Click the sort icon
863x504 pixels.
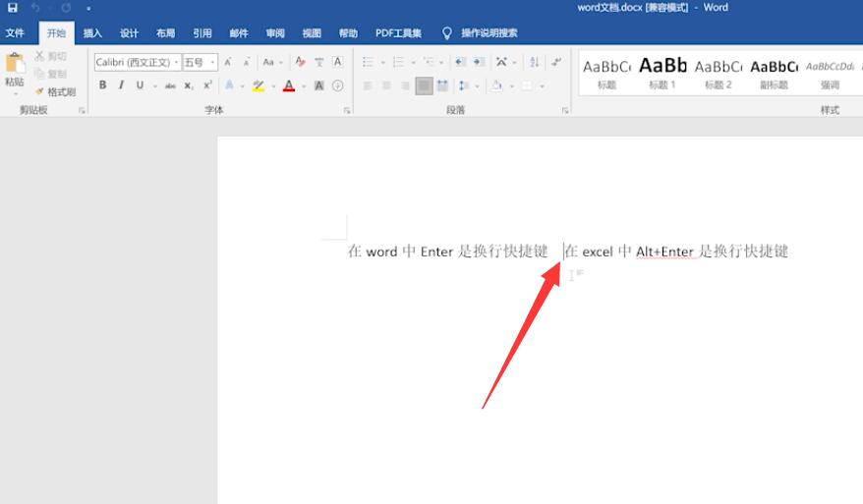tap(535, 62)
